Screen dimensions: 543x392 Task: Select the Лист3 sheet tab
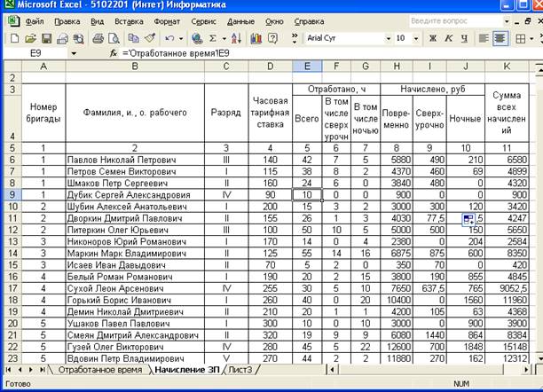(x=241, y=369)
